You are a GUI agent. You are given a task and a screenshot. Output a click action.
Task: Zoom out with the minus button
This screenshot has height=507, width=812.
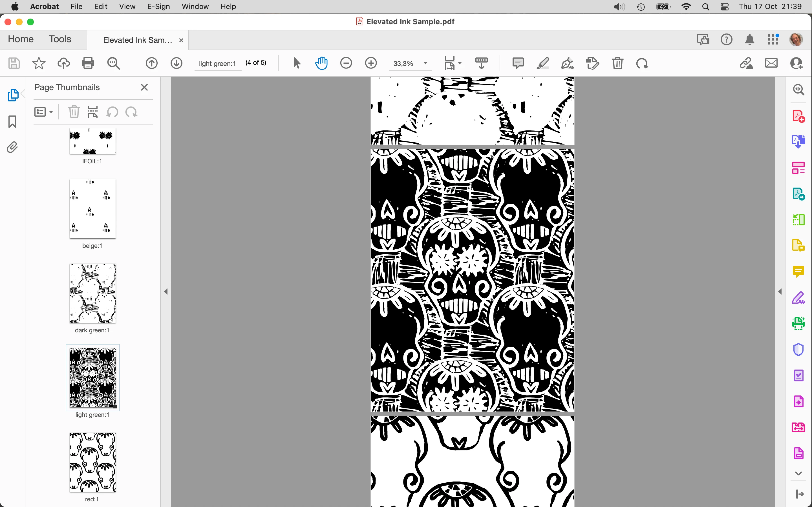(346, 63)
